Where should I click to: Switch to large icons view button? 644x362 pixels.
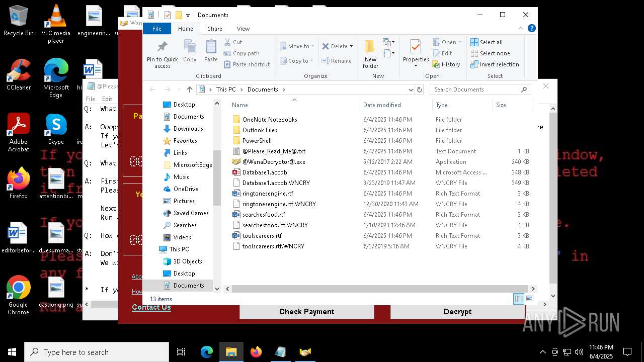click(x=530, y=299)
